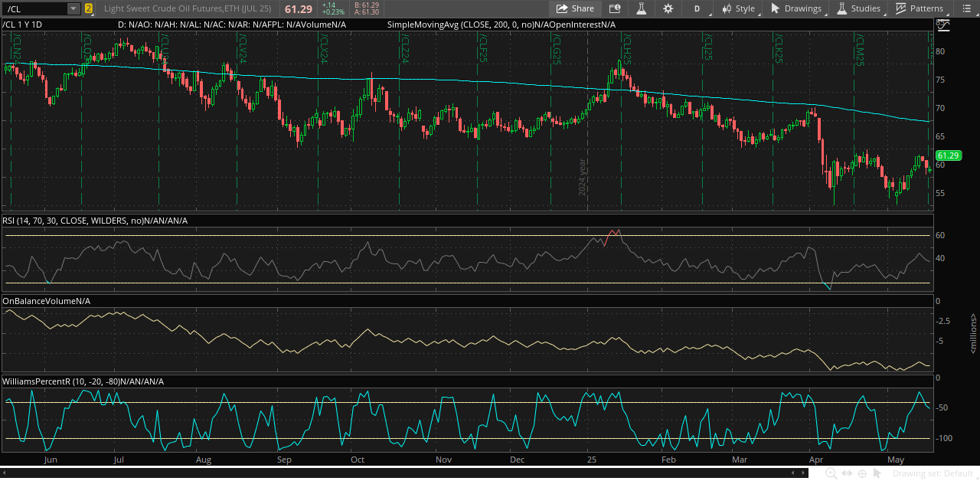Click the Oct label on time axis
This screenshot has width=980, height=481.
357,460
